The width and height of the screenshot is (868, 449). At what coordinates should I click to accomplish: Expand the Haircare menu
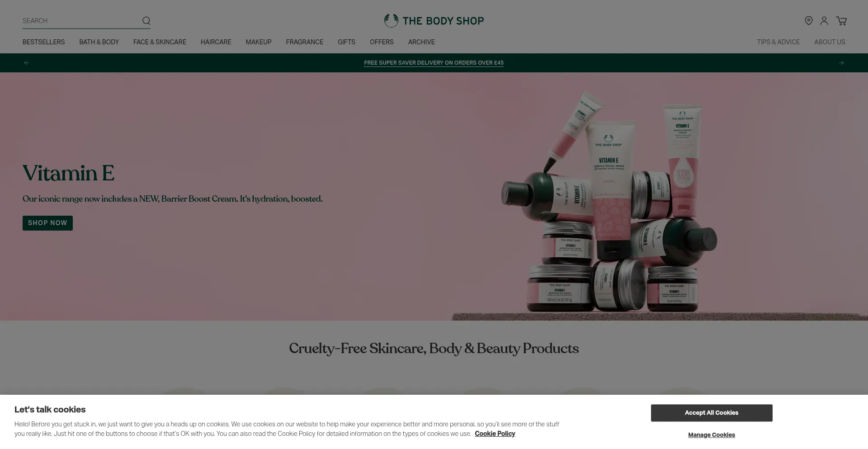pyautogui.click(x=216, y=42)
